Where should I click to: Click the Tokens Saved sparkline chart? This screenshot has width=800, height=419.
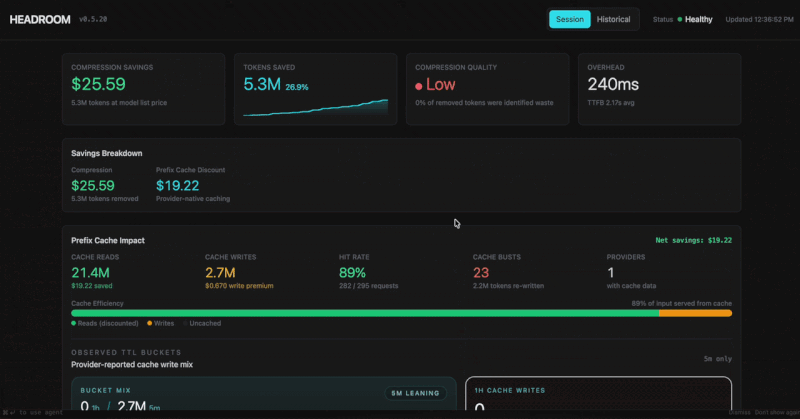tap(315, 108)
